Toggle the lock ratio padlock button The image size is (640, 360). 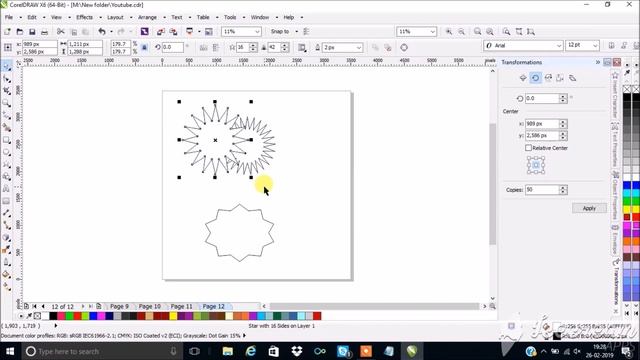pos(144,47)
